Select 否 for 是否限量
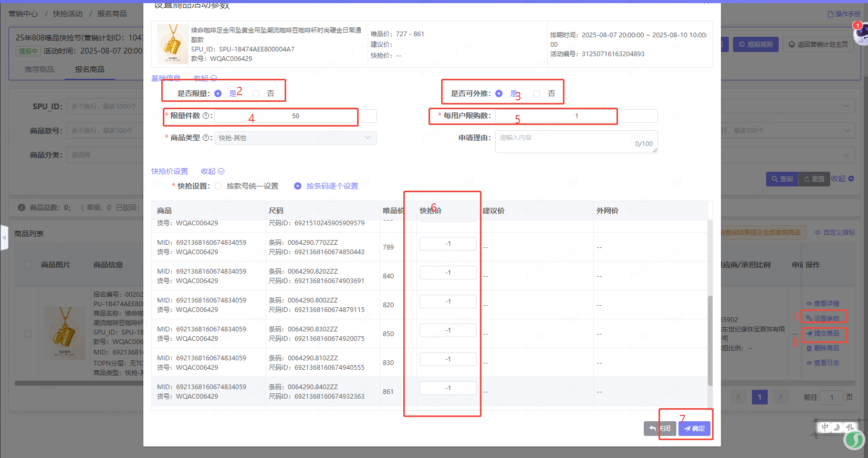The width and height of the screenshot is (868, 458). click(256, 93)
